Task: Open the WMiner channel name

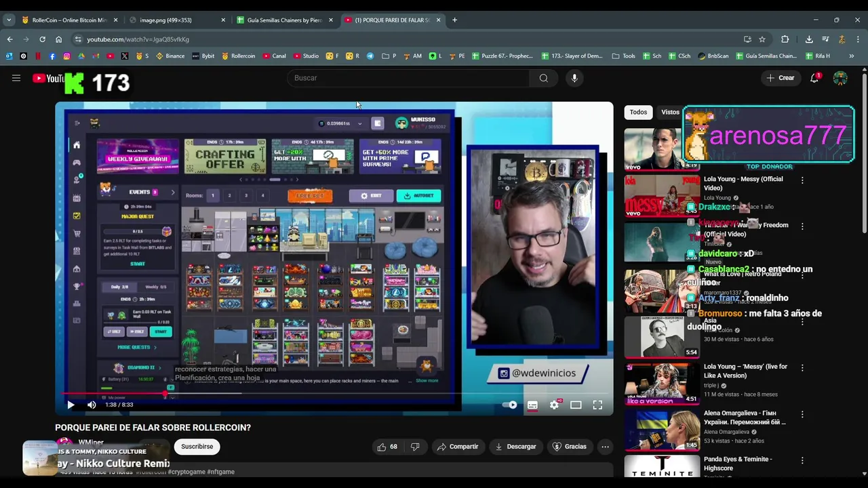Action: point(91,443)
